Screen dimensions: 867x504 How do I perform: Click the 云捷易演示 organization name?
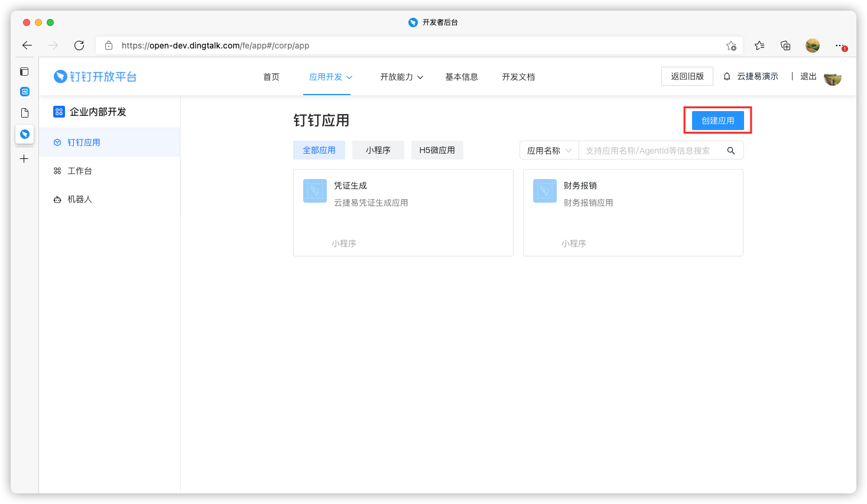[x=758, y=76]
